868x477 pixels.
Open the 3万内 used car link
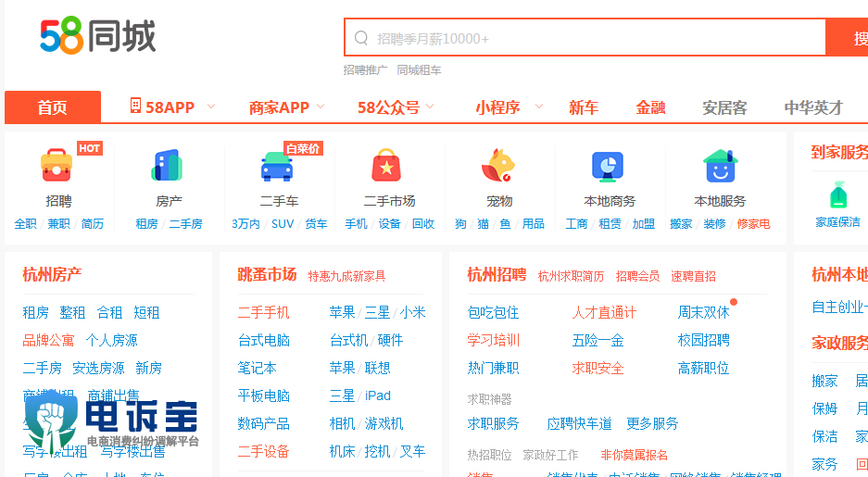245,223
